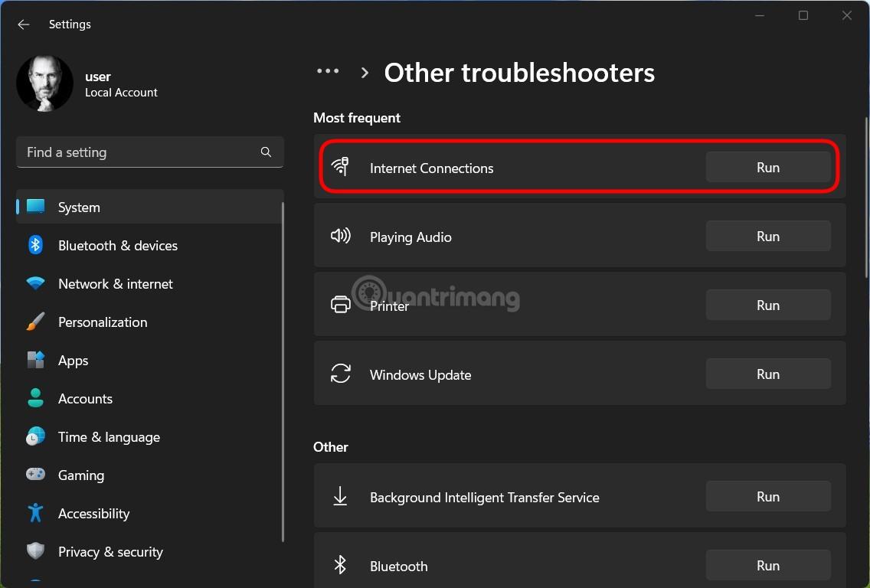
Task: Go back with the arrow next to Settings
Action: coord(23,24)
